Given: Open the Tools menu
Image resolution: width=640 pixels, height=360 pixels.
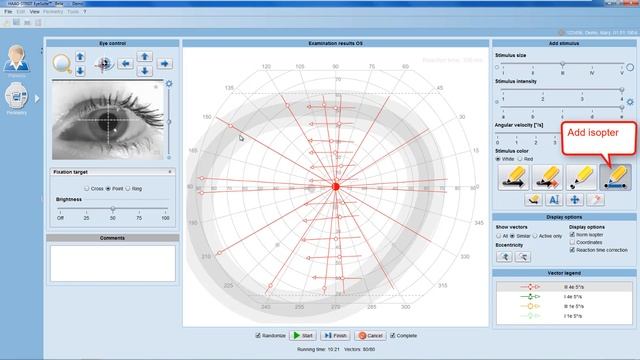Looking at the screenshot, I should 73,12.
